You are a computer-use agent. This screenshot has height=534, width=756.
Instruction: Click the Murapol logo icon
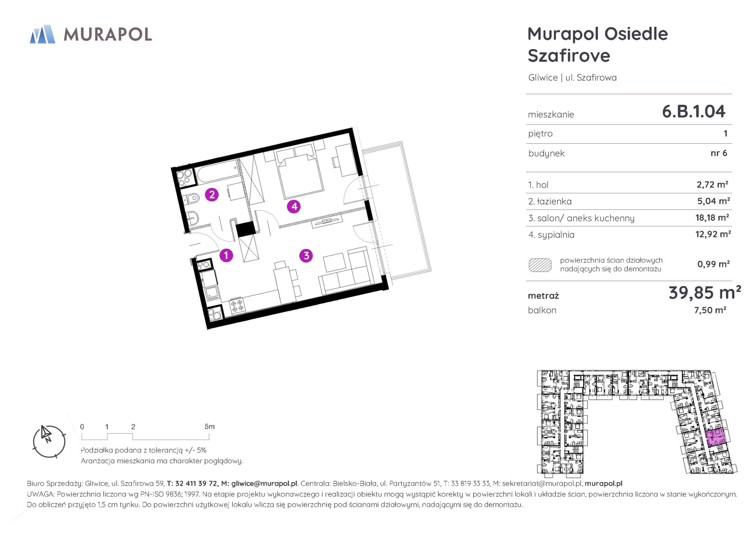42,34
